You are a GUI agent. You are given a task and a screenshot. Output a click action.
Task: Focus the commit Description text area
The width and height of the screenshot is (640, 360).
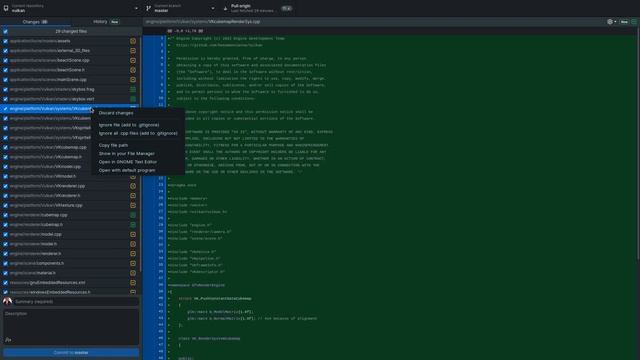tap(71, 327)
